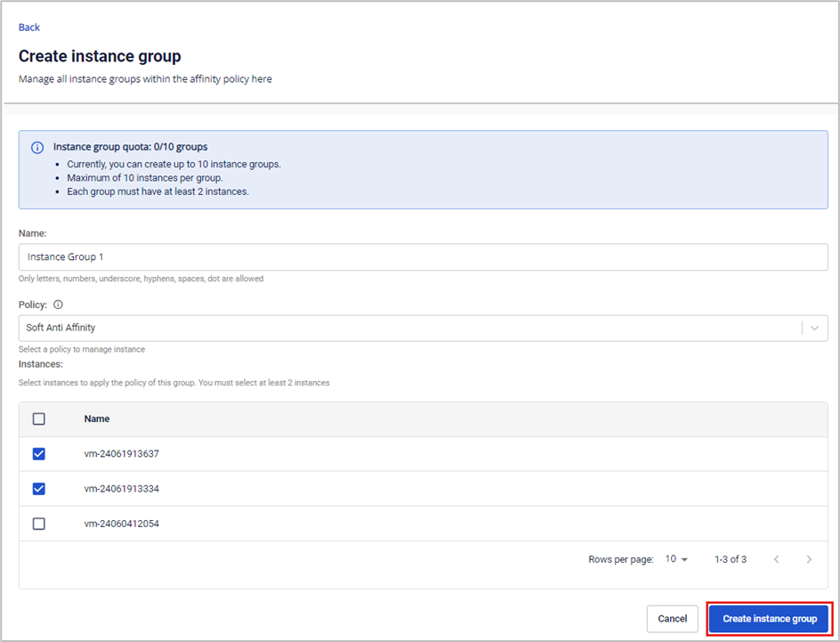Check the vm-24060412054 checkbox
The height and width of the screenshot is (642, 840).
coord(38,524)
